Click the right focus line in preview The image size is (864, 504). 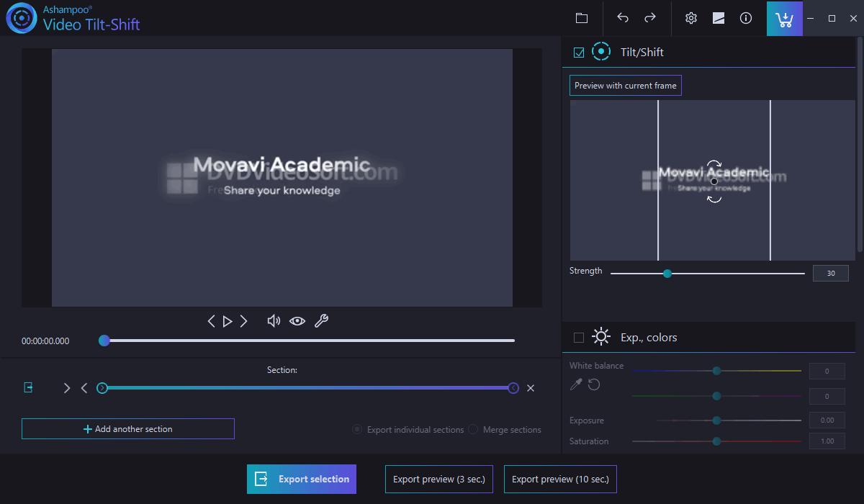click(x=770, y=180)
